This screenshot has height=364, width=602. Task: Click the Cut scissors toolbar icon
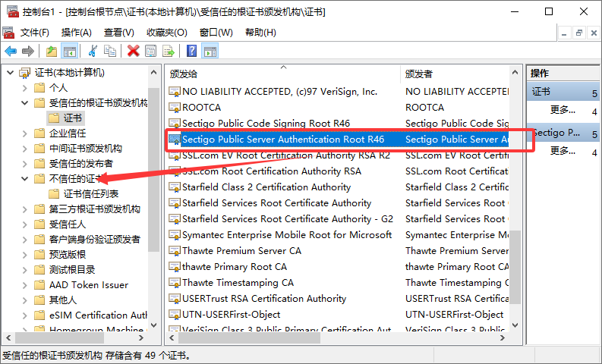(93, 51)
